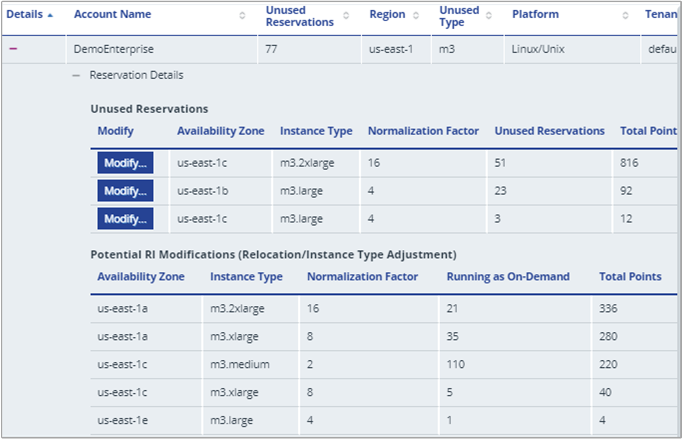Click the Total Points header in Potential RI Modifications

pos(630,277)
